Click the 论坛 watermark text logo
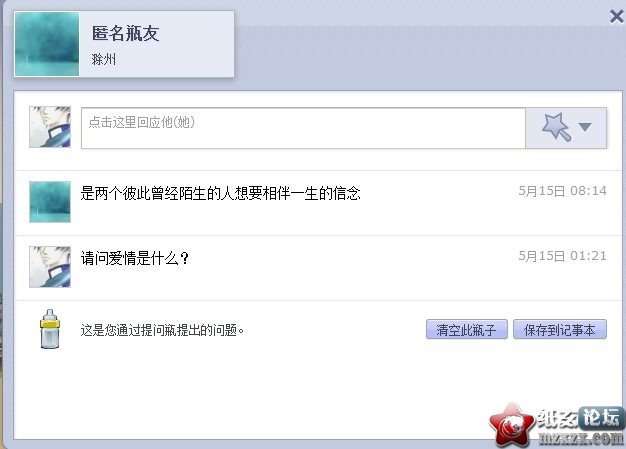The width and height of the screenshot is (626, 449). (601, 418)
